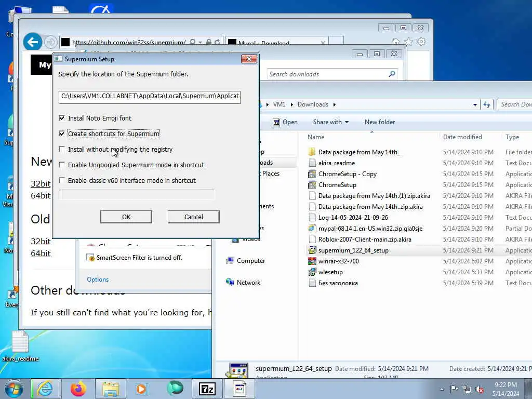Click the Action Center flag tray icon
Viewport: 532px width, 399px height.
[x=454, y=389]
